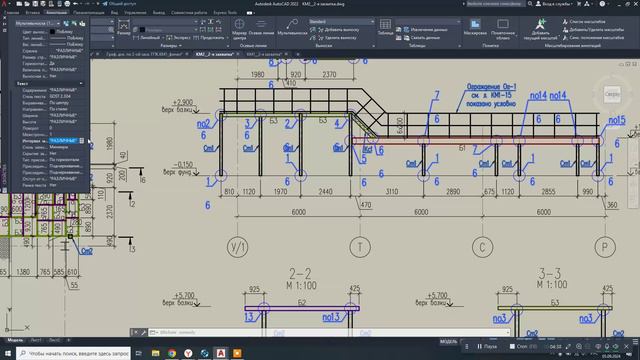Click the Plot printer icon in toolbar
Screen dimensions: 640x360
tap(67, 4)
